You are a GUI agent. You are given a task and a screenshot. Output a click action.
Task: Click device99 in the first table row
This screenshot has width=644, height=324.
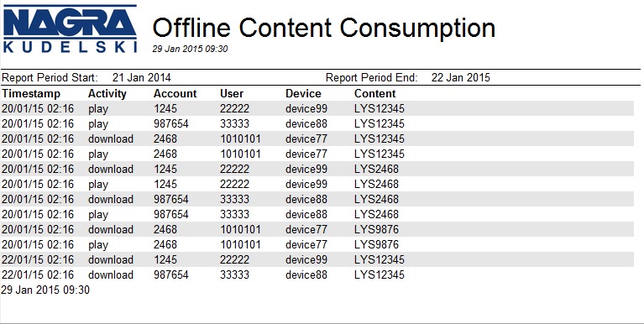[306, 109]
